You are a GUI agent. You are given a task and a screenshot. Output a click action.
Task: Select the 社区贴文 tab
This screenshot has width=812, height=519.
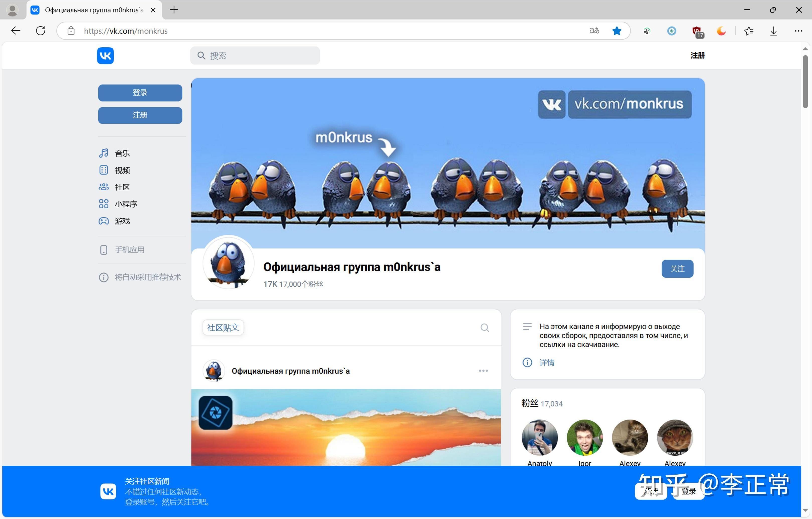[223, 327]
